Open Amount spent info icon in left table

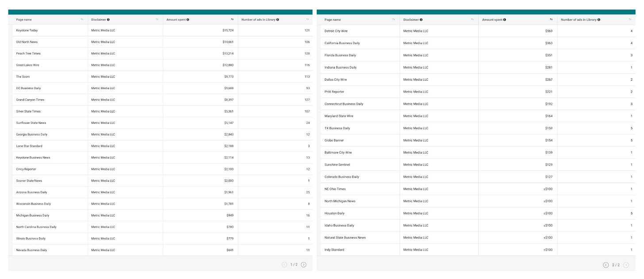(188, 19)
